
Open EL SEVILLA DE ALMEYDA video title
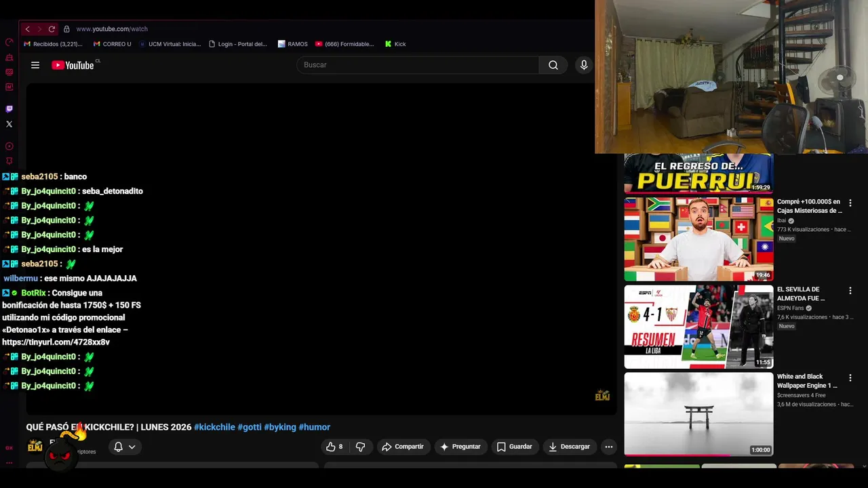(x=801, y=293)
